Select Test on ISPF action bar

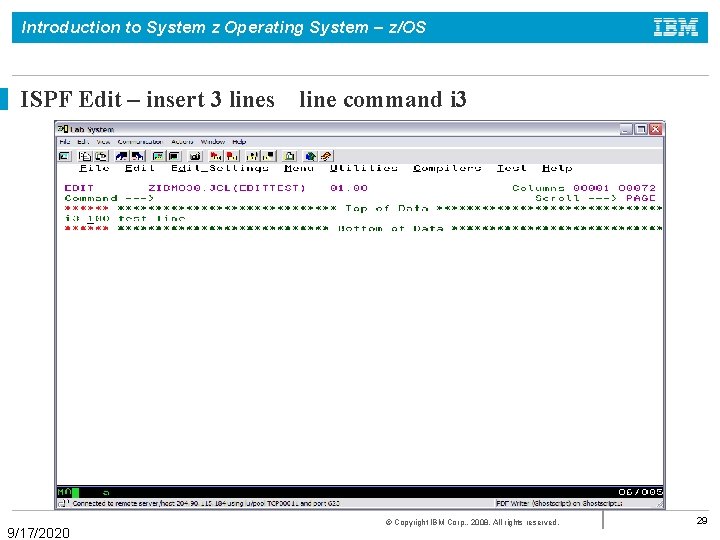tap(512, 168)
